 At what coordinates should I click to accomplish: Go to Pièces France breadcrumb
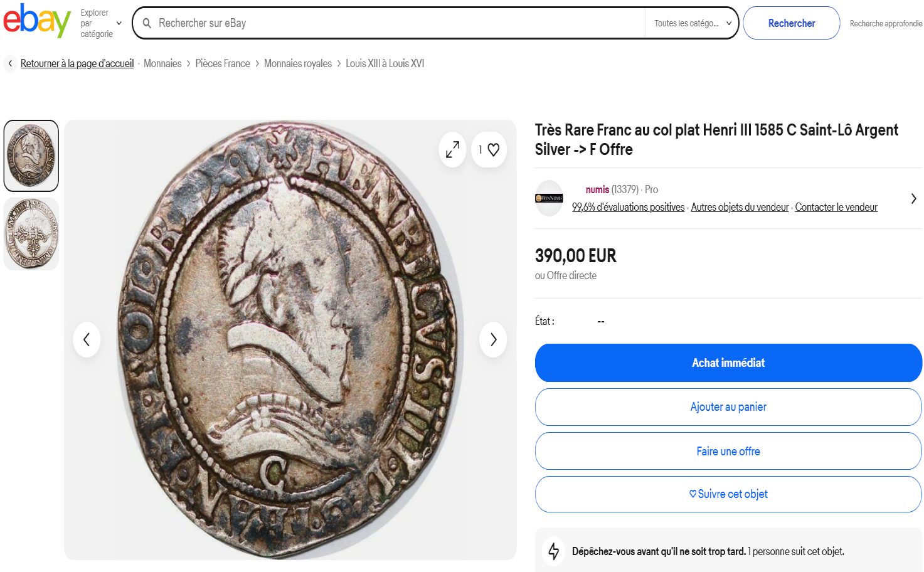[222, 63]
